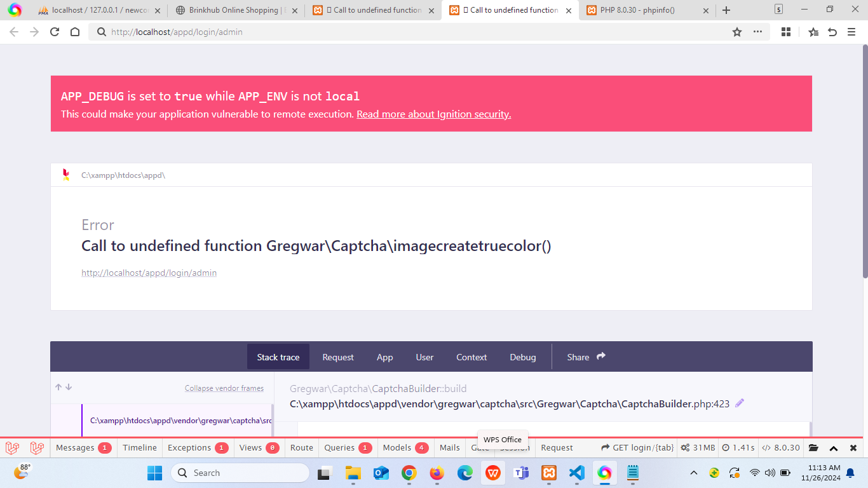Follow the Read more about Ignition security link

click(x=433, y=114)
